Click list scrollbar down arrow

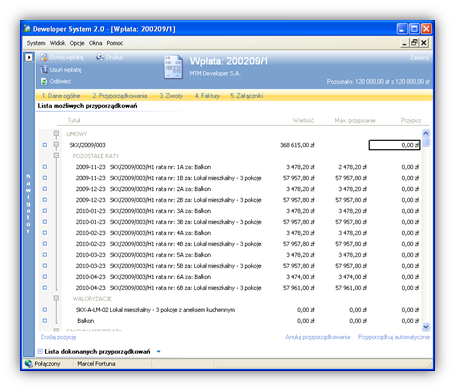tap(426, 327)
